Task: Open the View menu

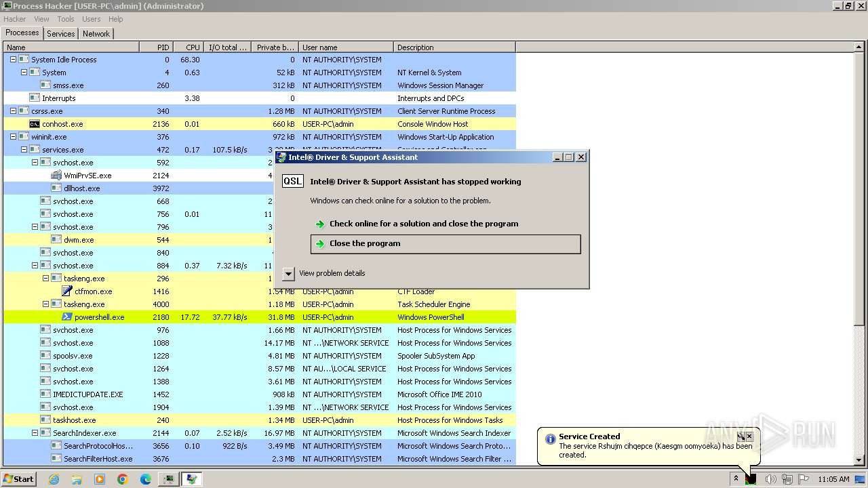Action: coord(41,19)
